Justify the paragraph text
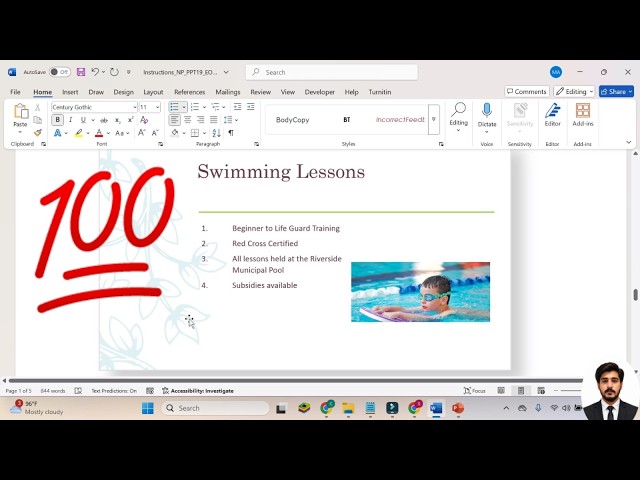The image size is (640, 480). (213, 120)
